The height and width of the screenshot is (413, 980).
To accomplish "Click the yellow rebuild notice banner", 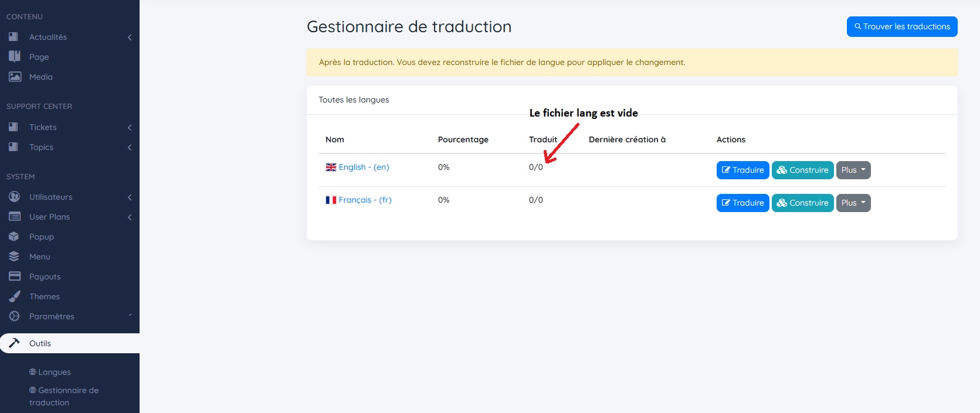I will click(x=632, y=62).
